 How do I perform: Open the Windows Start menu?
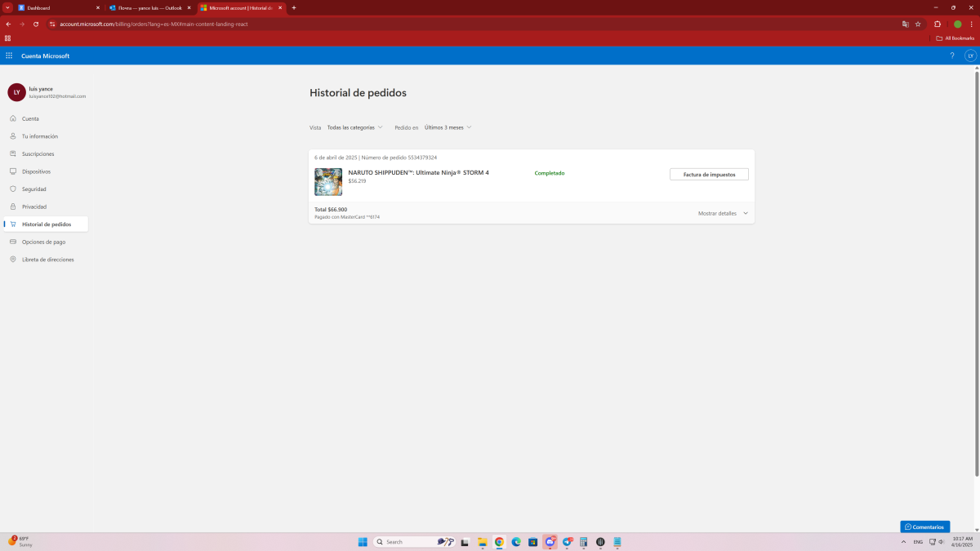pos(363,542)
